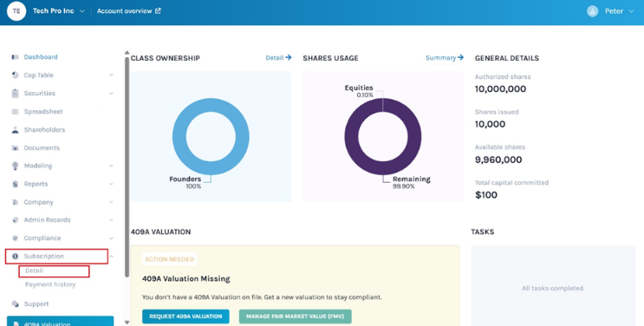Collapse the Subscription menu chevron
644x326 pixels.
pyautogui.click(x=111, y=256)
